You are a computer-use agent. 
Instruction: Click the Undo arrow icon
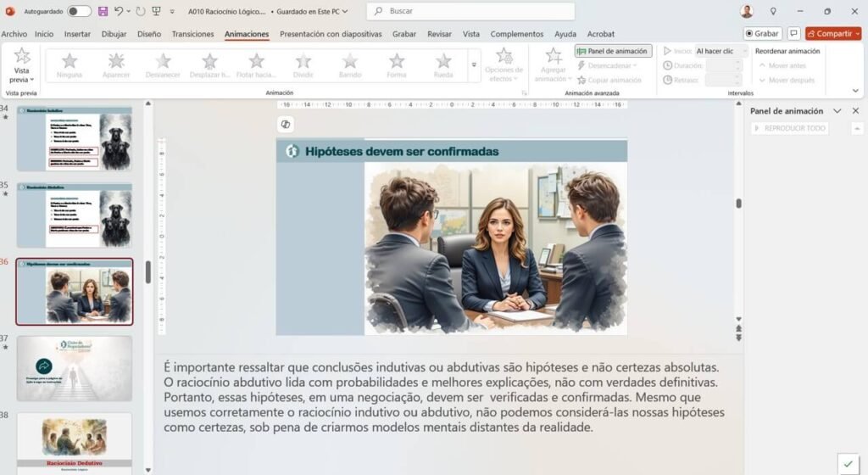click(119, 11)
